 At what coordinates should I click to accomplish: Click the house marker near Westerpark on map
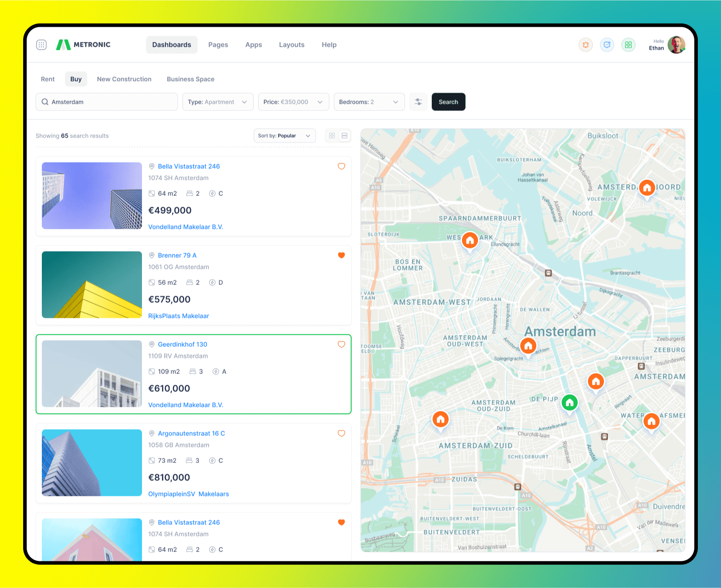click(470, 240)
